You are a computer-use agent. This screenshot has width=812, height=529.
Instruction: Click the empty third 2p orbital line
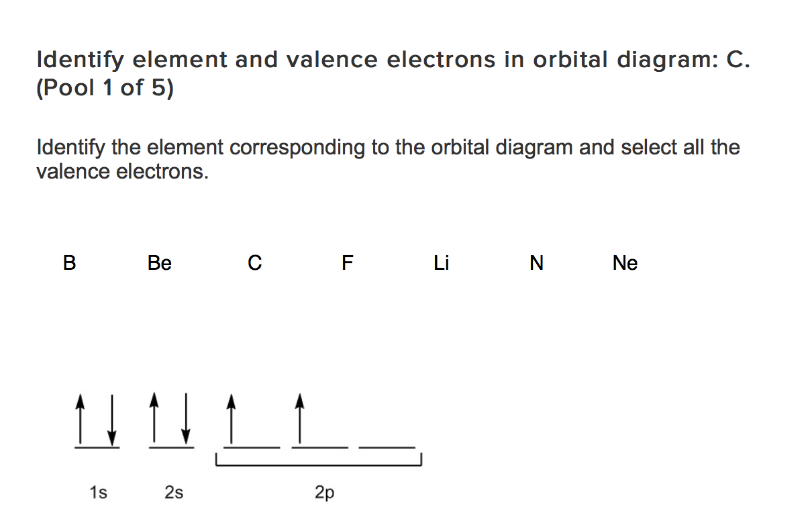(387, 447)
